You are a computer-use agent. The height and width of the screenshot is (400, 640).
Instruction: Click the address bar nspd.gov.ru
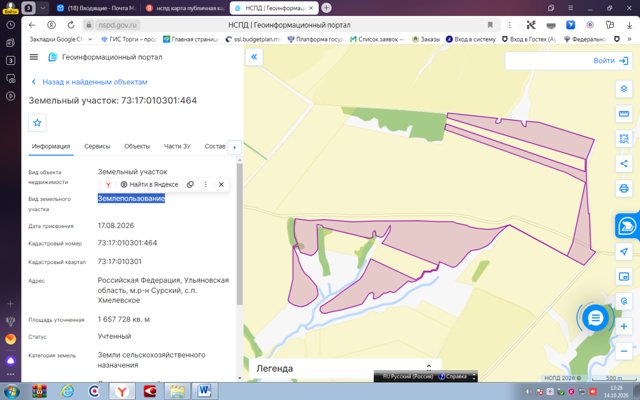point(117,25)
